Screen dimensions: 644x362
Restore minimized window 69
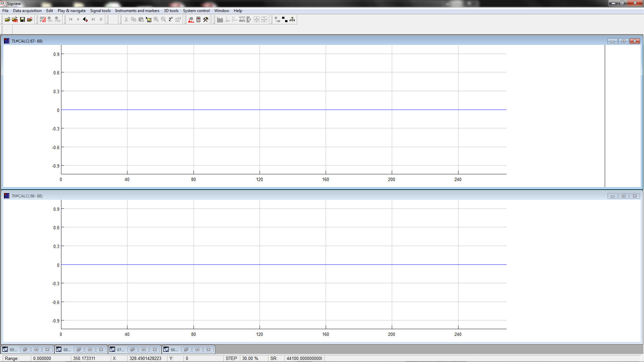(x=25, y=350)
